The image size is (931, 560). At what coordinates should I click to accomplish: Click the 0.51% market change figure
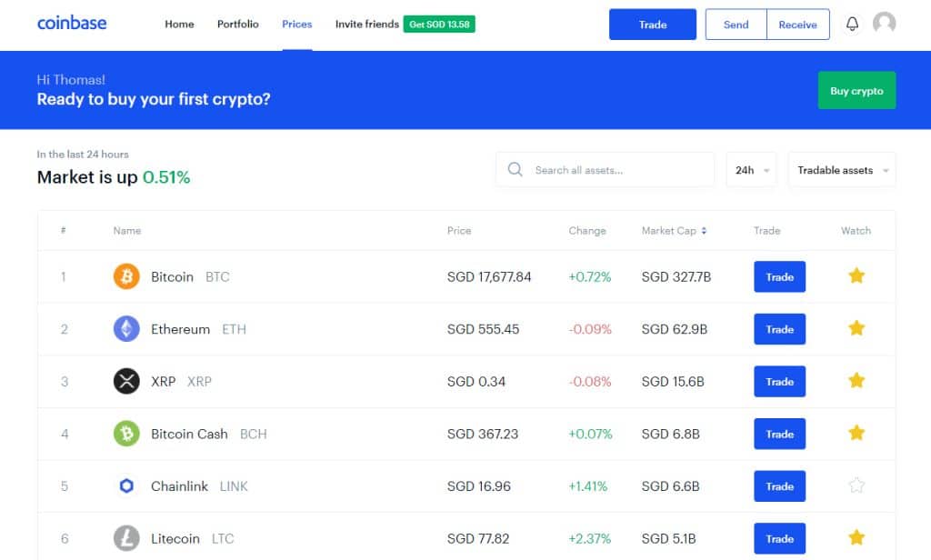tap(166, 177)
